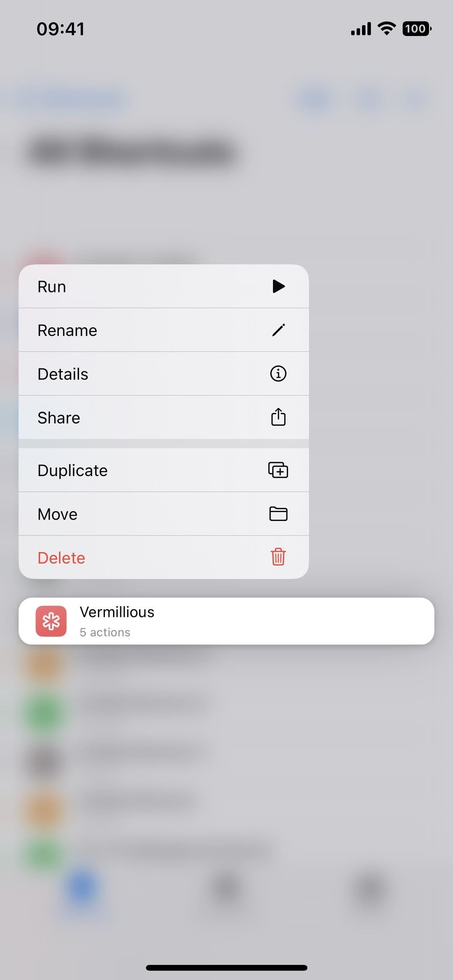Tap the Duplicate plus-square icon
The height and width of the screenshot is (980, 453).
tap(278, 470)
